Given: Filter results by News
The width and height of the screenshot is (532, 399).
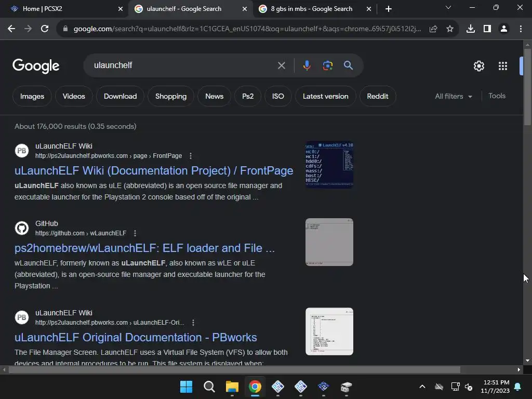Looking at the screenshot, I should [x=215, y=96].
